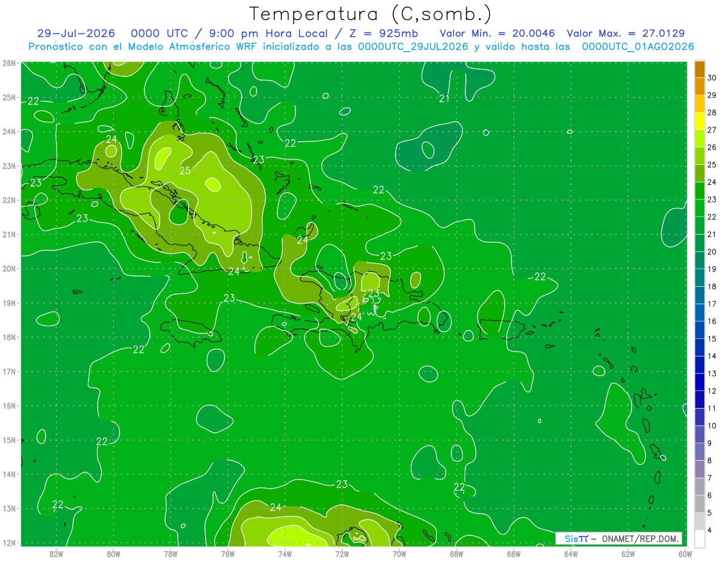The height and width of the screenshot is (562, 728).
Task: Click the color scale label '30'
Action: [x=712, y=78]
